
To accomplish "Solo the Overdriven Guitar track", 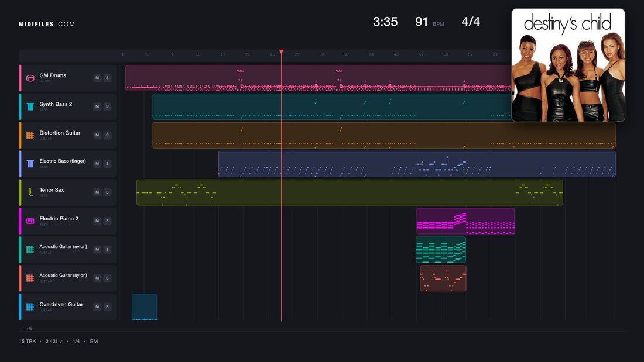I will coord(107,306).
